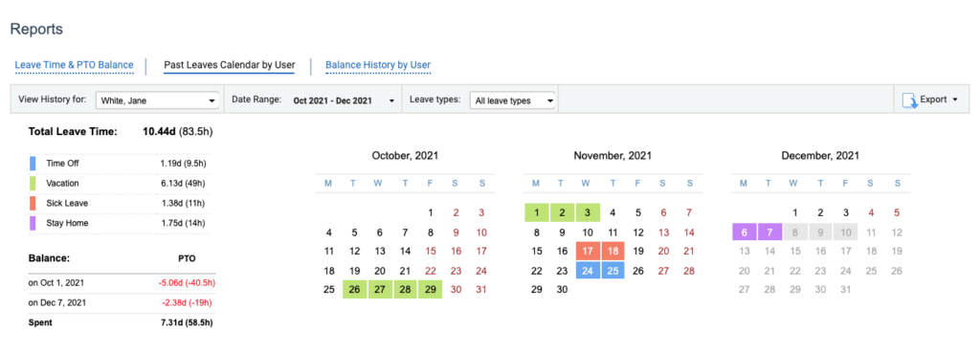Select October 26 vacation day

pos(354,289)
